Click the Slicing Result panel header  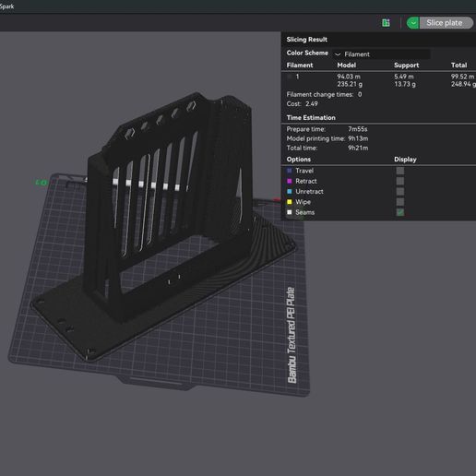click(306, 40)
